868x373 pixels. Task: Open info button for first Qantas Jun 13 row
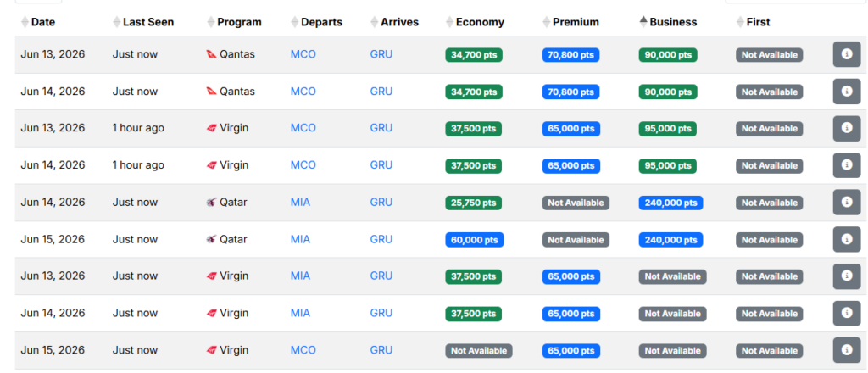(x=846, y=54)
